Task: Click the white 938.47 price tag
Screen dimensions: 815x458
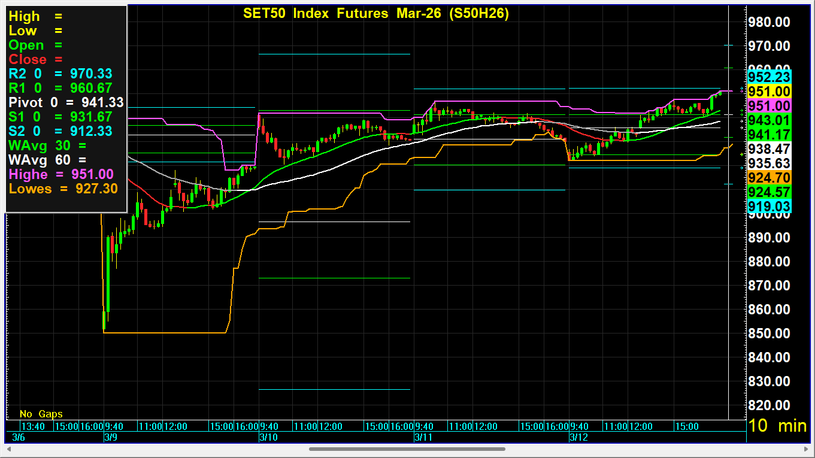Action: [769, 149]
